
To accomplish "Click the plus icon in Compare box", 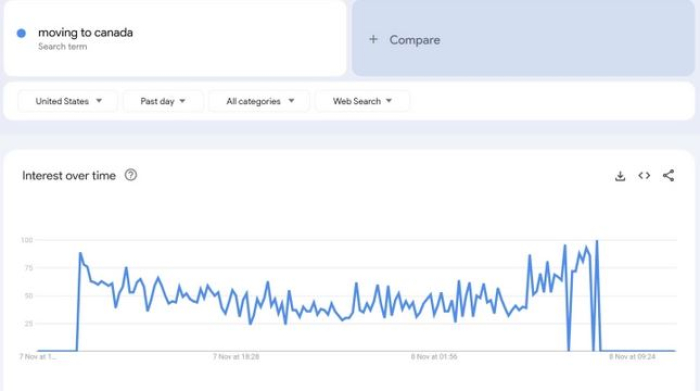I will pos(373,39).
